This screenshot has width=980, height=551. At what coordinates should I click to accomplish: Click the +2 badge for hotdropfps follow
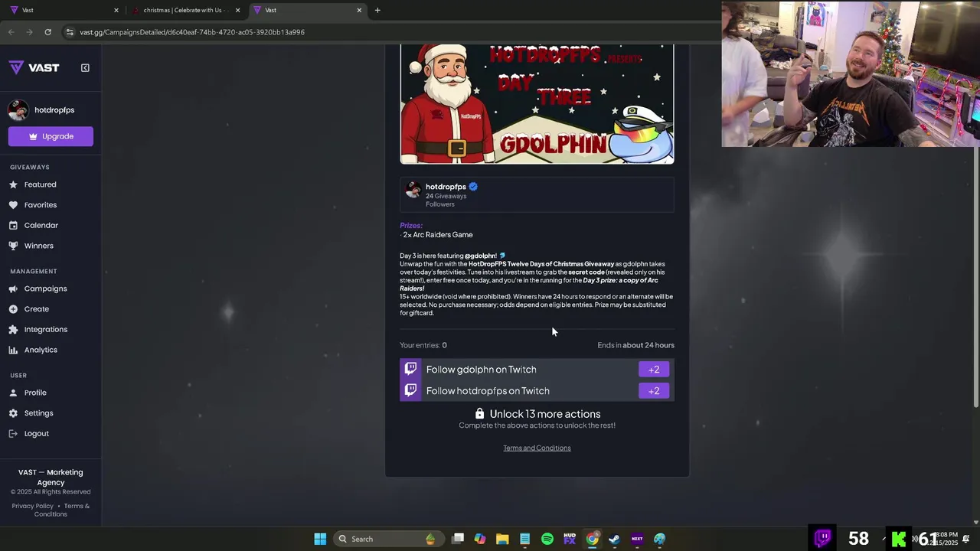click(654, 391)
